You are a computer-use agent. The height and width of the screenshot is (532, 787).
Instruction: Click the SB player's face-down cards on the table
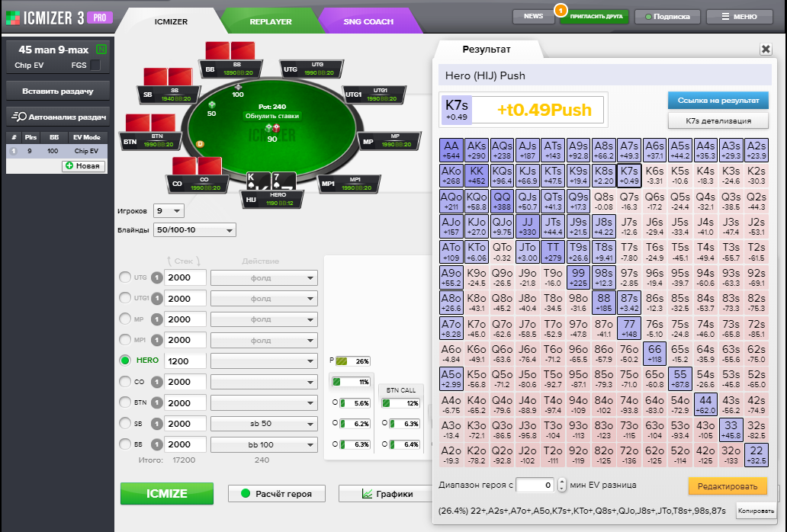(168, 77)
